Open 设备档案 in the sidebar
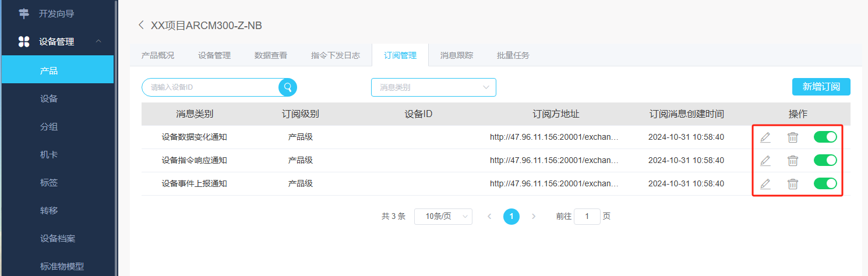Image resolution: width=868 pixels, height=276 pixels. (x=57, y=239)
